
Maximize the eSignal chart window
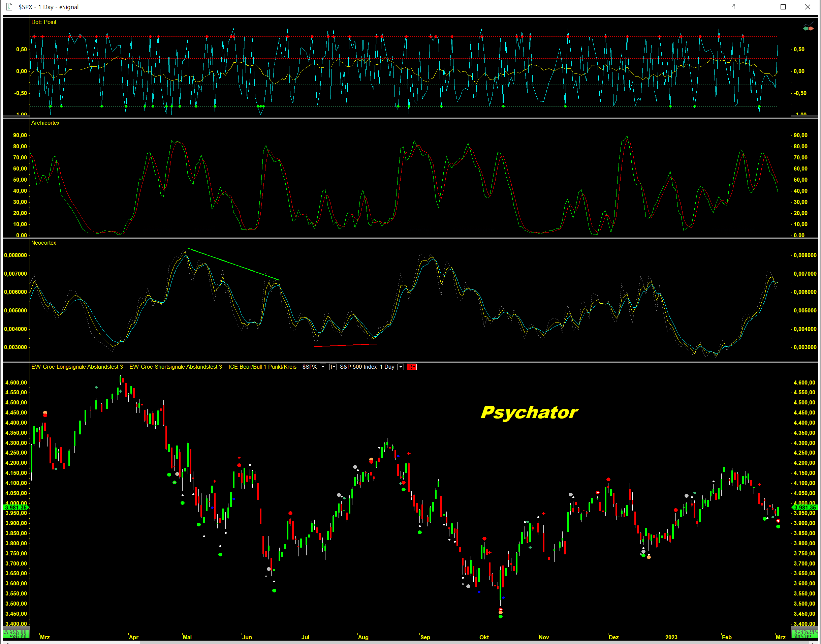[x=783, y=7]
